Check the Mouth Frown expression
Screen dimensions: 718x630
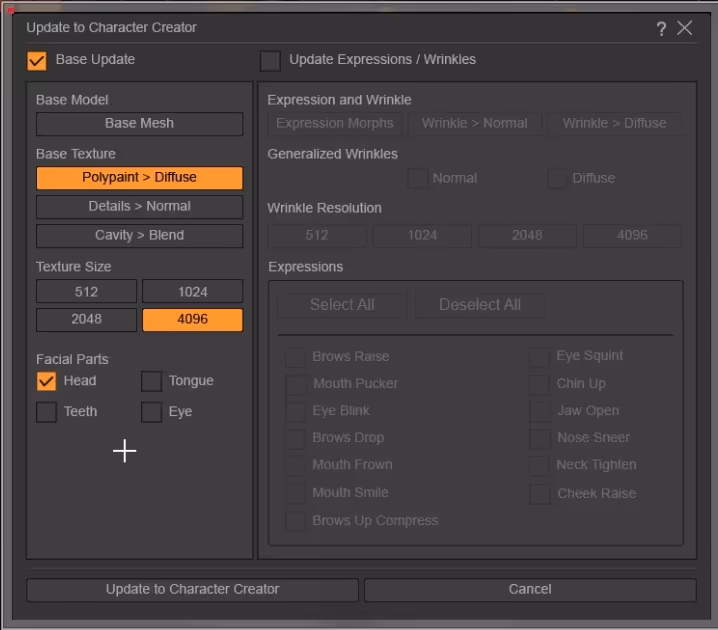[x=295, y=465]
